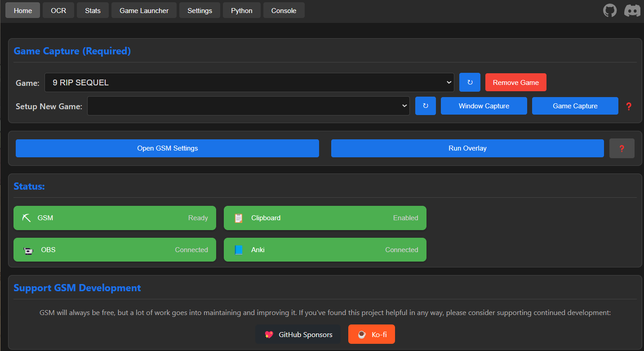Click the 'Game:' label
Screen dimensions: 644x351
[x=27, y=83]
